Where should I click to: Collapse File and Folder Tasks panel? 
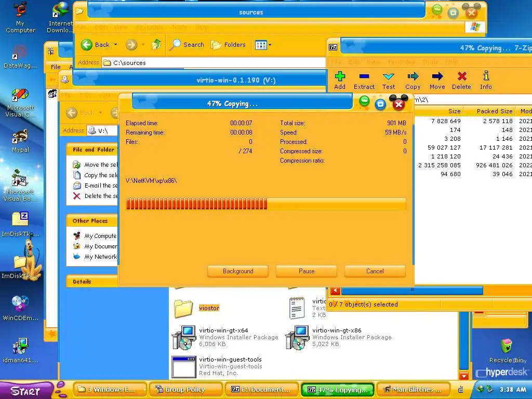click(x=92, y=150)
